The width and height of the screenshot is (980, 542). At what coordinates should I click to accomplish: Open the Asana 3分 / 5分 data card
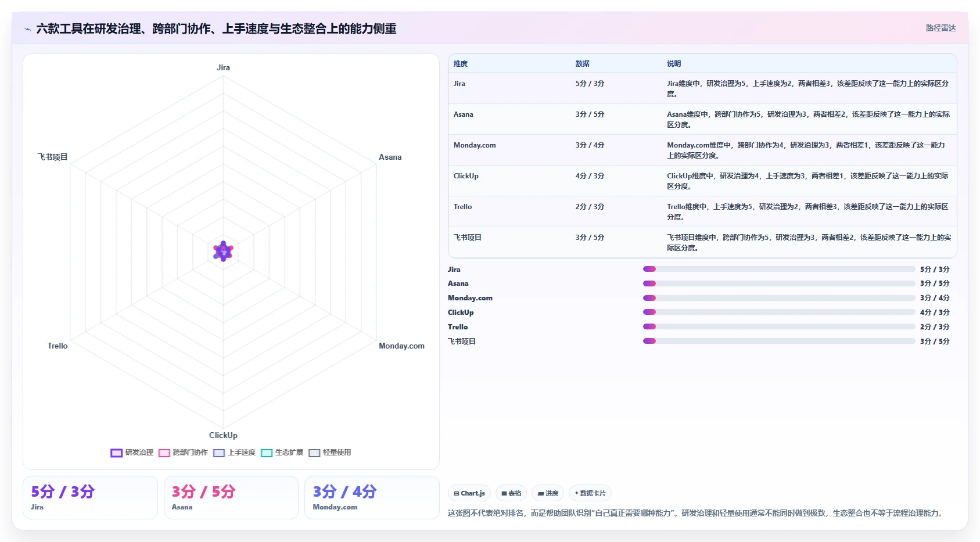point(231,497)
